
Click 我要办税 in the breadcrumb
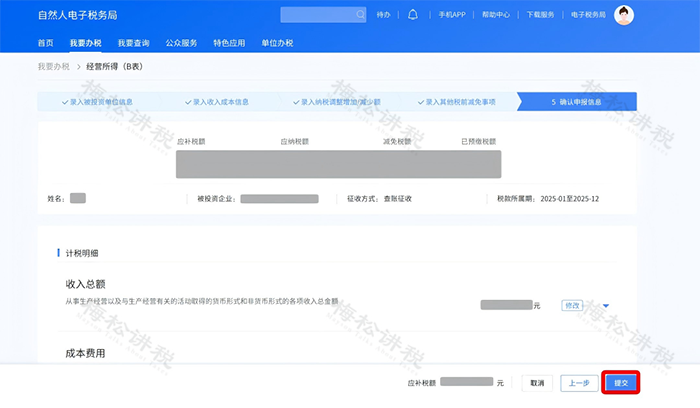[54, 67]
